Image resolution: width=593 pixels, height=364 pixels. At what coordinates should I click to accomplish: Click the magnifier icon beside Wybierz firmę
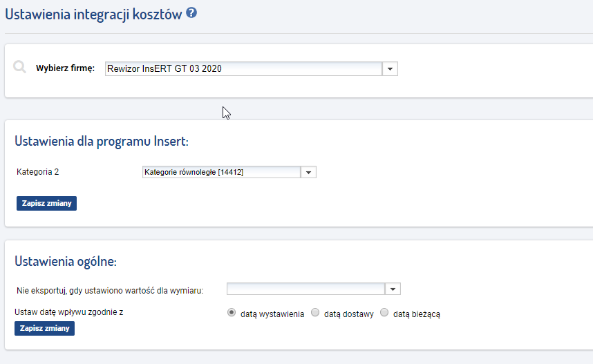coord(19,68)
